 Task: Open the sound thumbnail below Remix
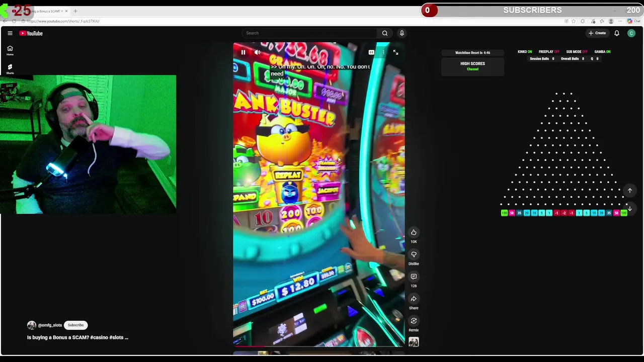tap(414, 342)
